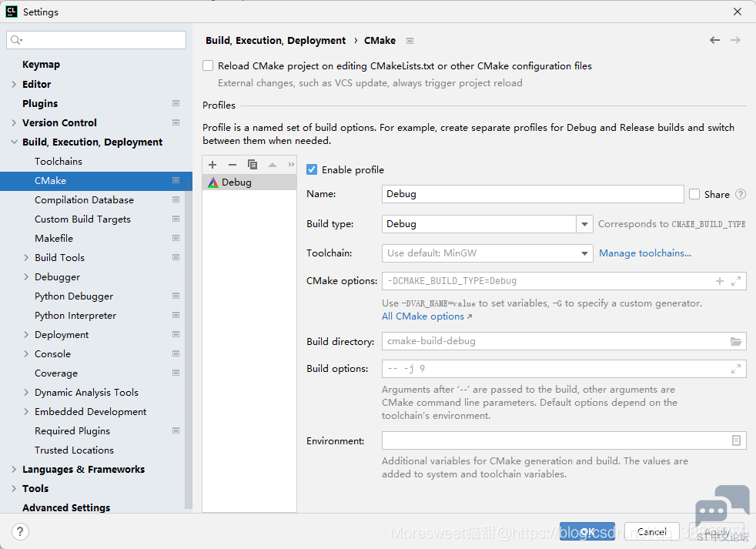756x549 pixels.
Task: Expand the Version Control section
Action: point(14,122)
